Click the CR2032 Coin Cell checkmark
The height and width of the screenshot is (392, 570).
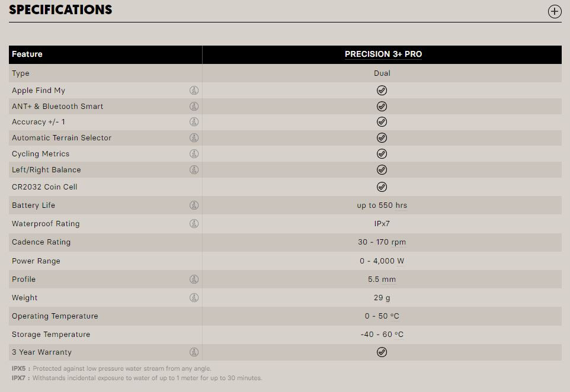[382, 187]
